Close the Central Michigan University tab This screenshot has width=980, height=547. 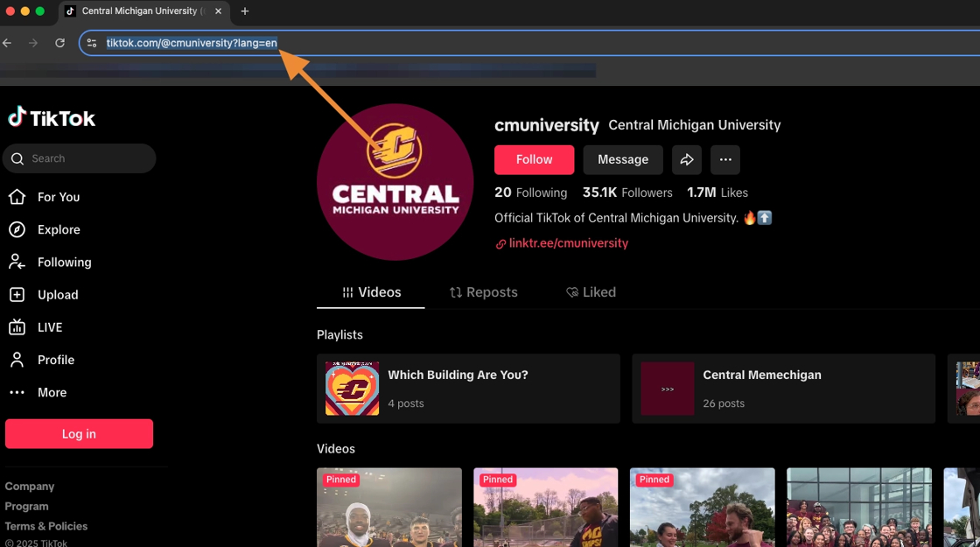point(218,11)
